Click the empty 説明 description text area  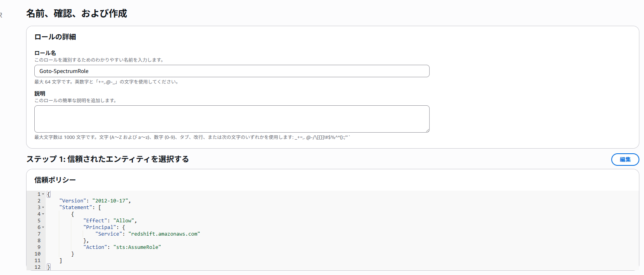point(232,119)
